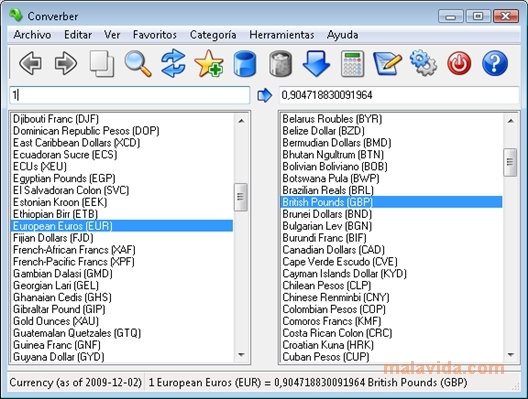Viewport: 528px width, 399px height.
Task: Open the calculator toolbar icon
Action: (352, 63)
